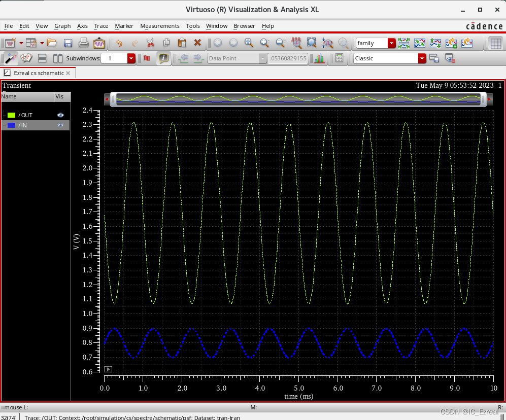Toggle visibility eye for /OUT trace
506x420 pixels.
tap(60, 115)
